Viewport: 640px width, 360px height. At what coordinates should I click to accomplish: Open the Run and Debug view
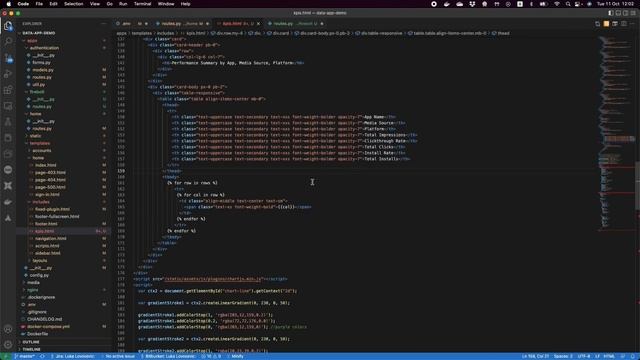click(x=8, y=74)
